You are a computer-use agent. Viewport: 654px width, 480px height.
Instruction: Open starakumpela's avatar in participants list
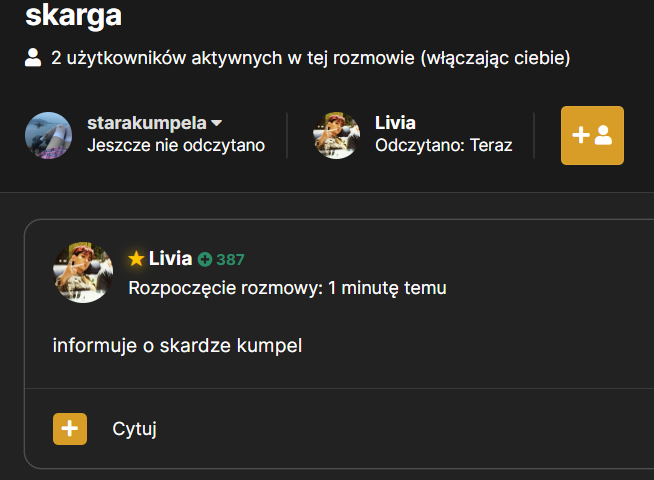tap(48, 135)
